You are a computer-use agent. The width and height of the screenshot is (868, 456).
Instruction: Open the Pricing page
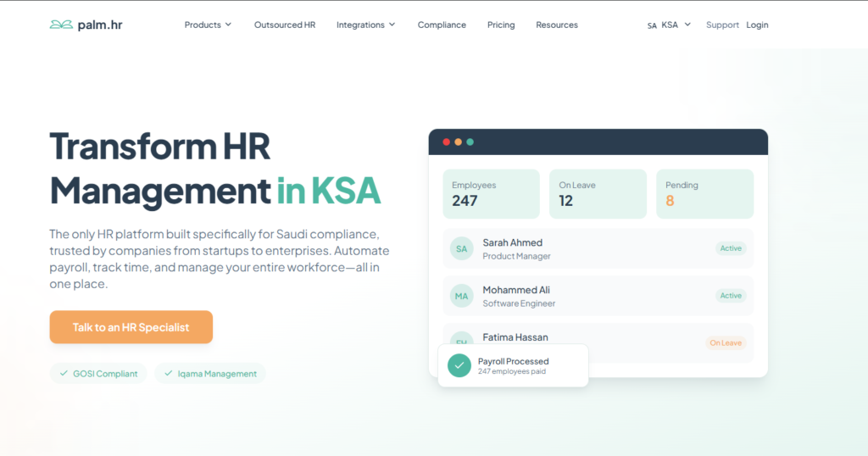click(501, 25)
